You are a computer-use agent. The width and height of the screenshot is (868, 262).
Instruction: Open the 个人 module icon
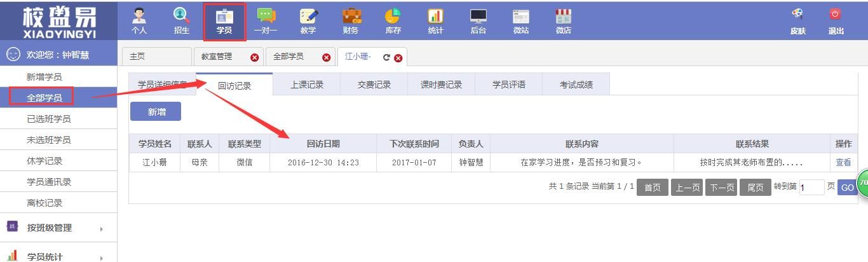pyautogui.click(x=139, y=21)
